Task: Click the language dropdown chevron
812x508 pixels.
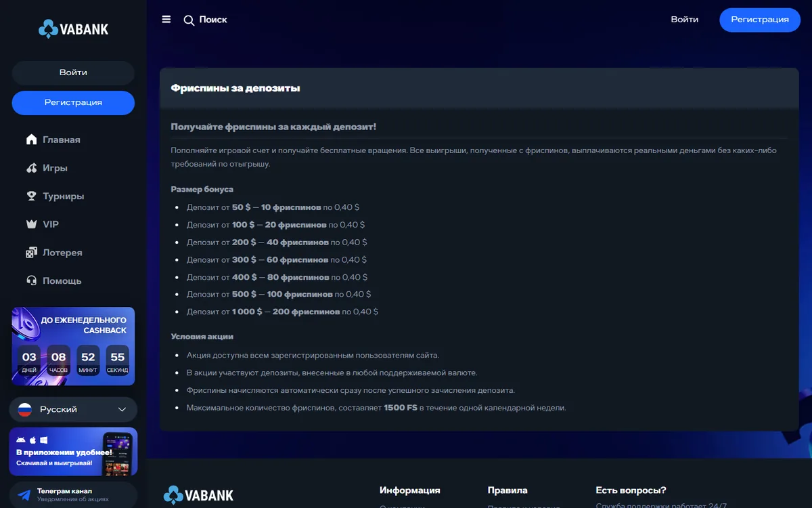Action: pyautogui.click(x=122, y=409)
